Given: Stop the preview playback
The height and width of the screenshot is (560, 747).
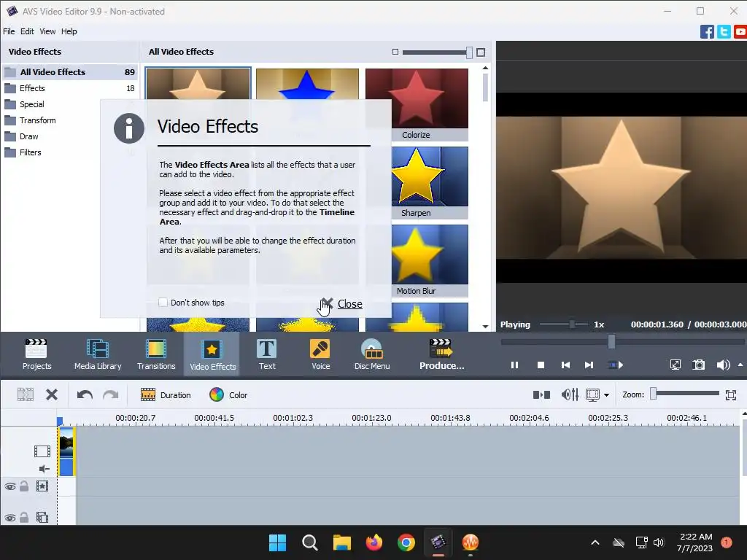Looking at the screenshot, I should (541, 365).
